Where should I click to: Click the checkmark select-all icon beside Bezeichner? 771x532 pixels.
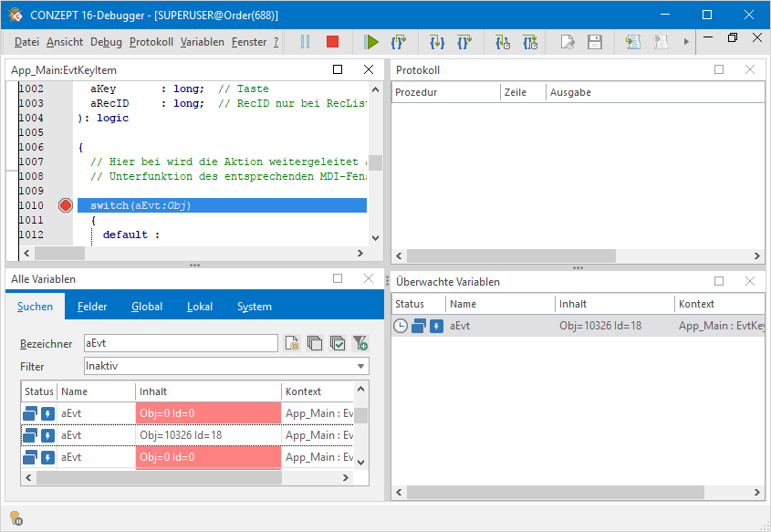click(338, 343)
